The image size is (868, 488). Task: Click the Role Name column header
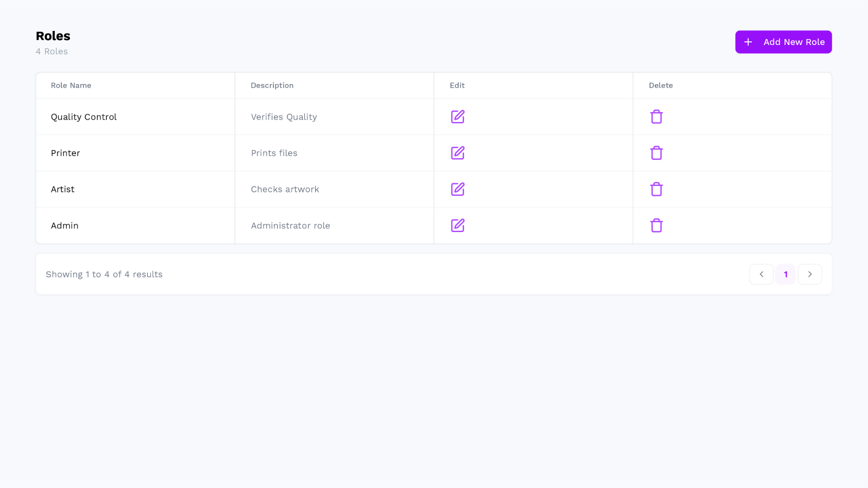71,85
